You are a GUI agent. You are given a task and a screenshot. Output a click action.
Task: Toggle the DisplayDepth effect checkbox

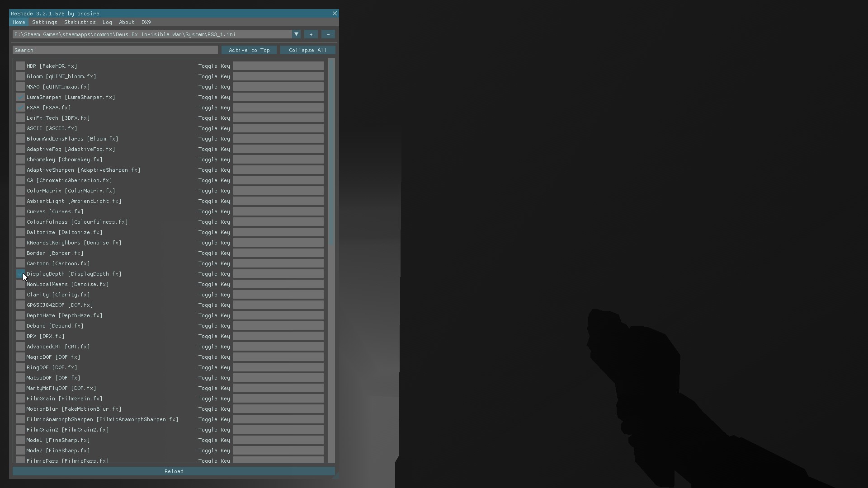pos(20,274)
